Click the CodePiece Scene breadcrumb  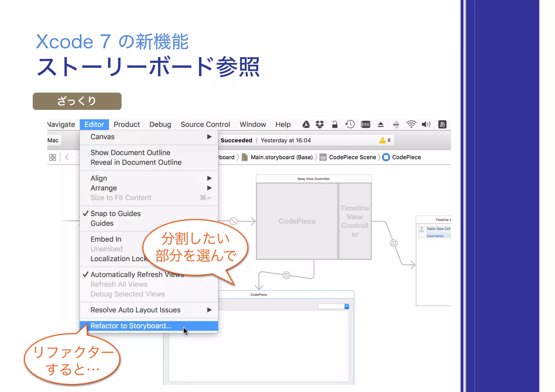pos(353,157)
